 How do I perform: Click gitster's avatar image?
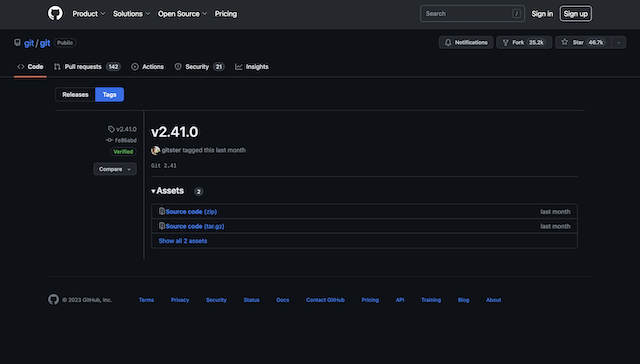click(x=156, y=150)
